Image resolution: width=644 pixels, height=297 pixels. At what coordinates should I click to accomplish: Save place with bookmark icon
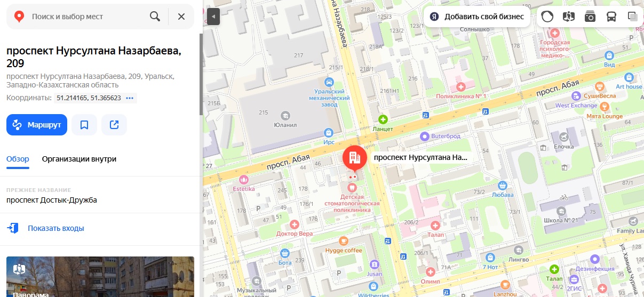84,125
